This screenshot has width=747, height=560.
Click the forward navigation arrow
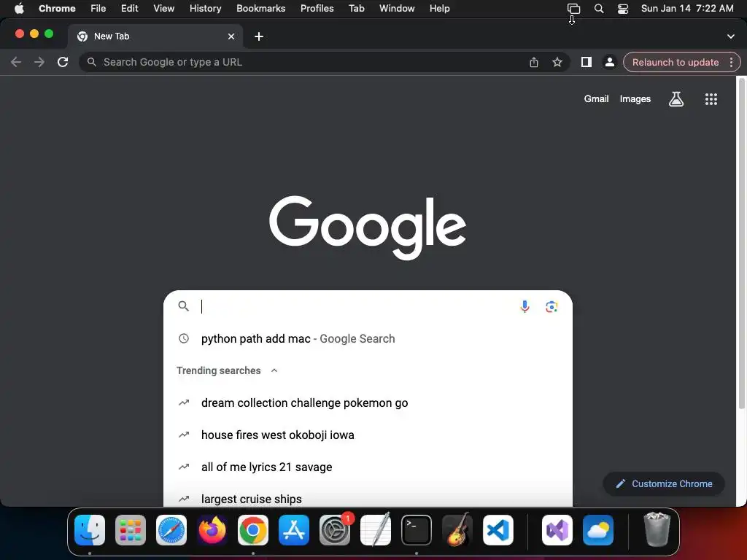click(x=39, y=63)
